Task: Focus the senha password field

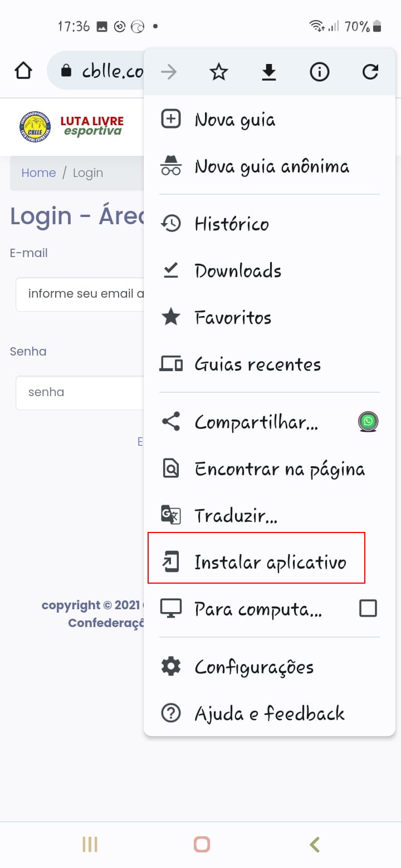Action: tap(81, 392)
